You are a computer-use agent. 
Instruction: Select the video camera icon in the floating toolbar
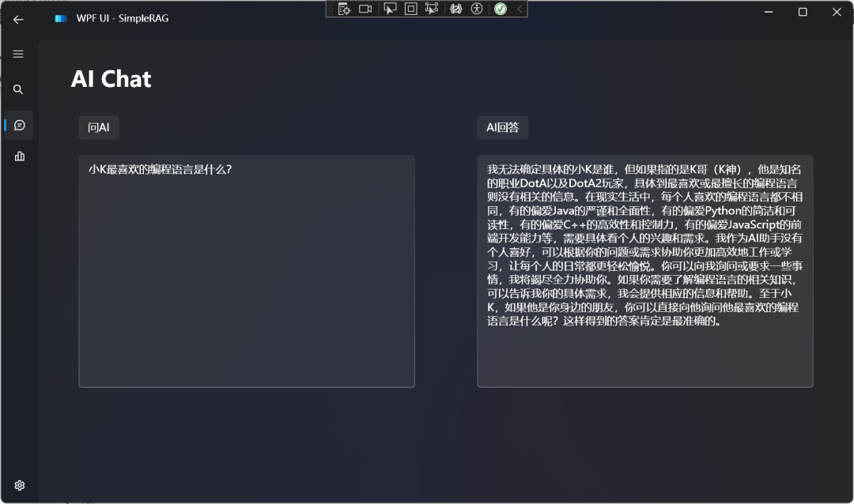tap(365, 9)
